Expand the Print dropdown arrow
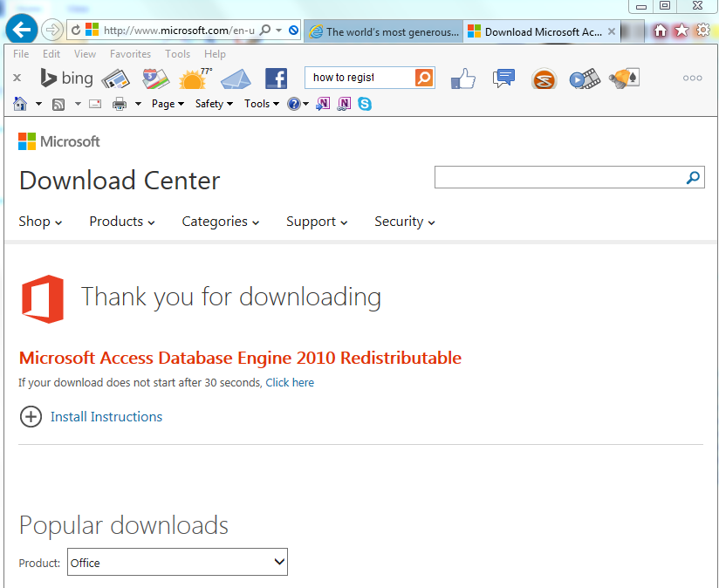Image resolution: width=719 pixels, height=588 pixels. click(x=138, y=104)
